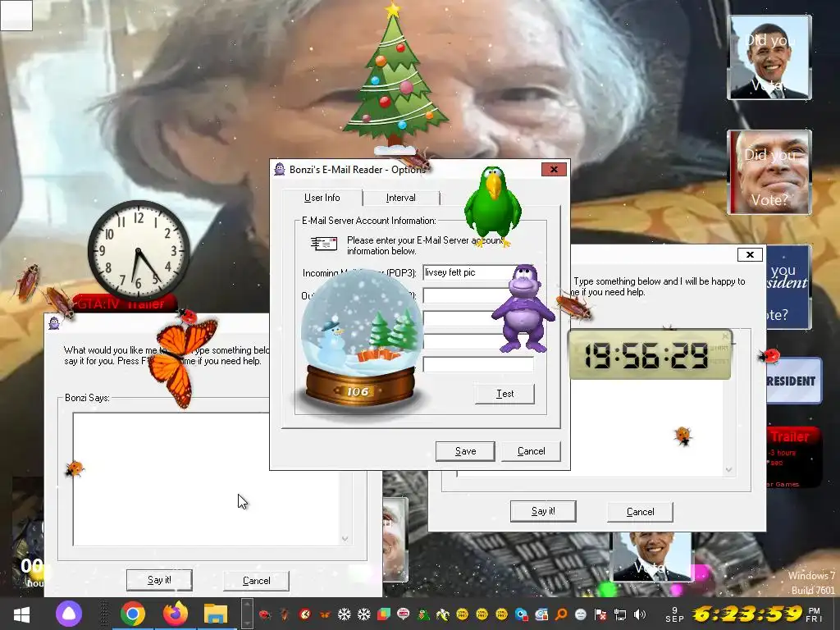840x630 pixels.
Task: Click the RESIDENT button gadget
Action: pyautogui.click(x=793, y=381)
